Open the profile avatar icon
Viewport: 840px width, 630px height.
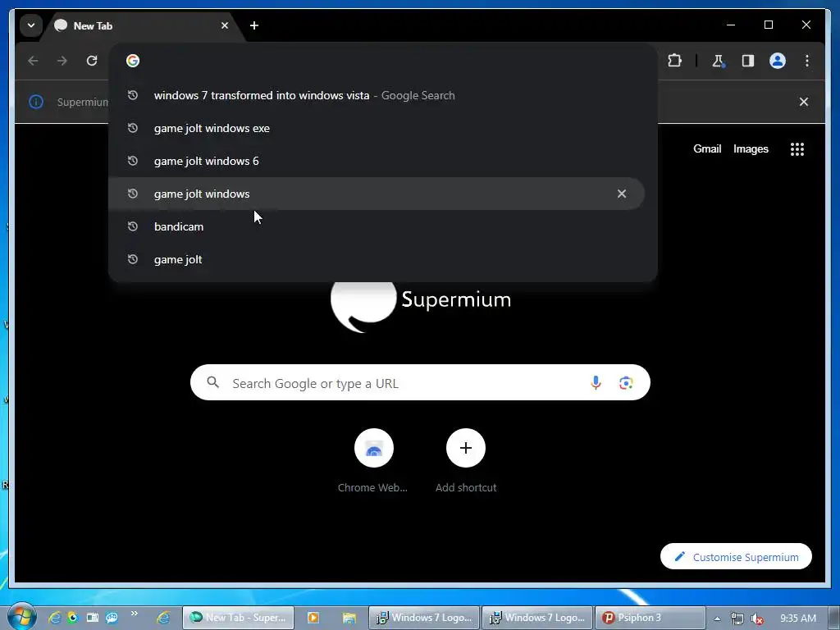point(778,61)
